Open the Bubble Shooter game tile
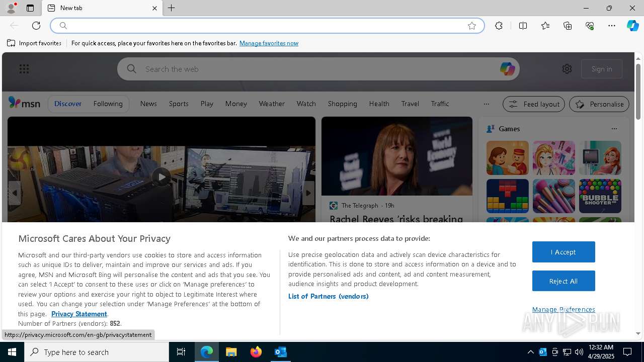 click(x=600, y=196)
